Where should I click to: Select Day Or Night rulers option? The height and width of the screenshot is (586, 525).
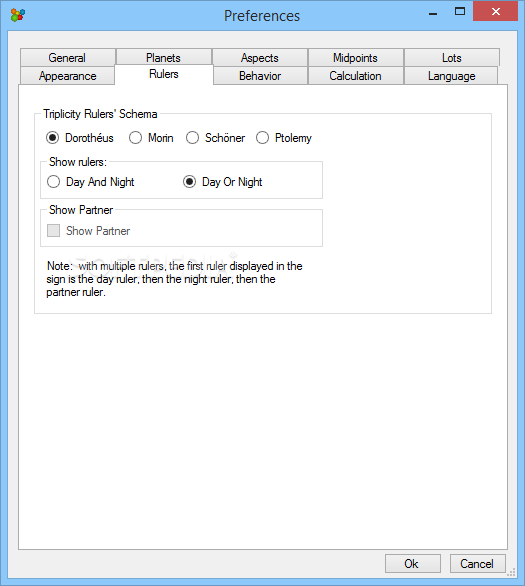tap(223, 182)
